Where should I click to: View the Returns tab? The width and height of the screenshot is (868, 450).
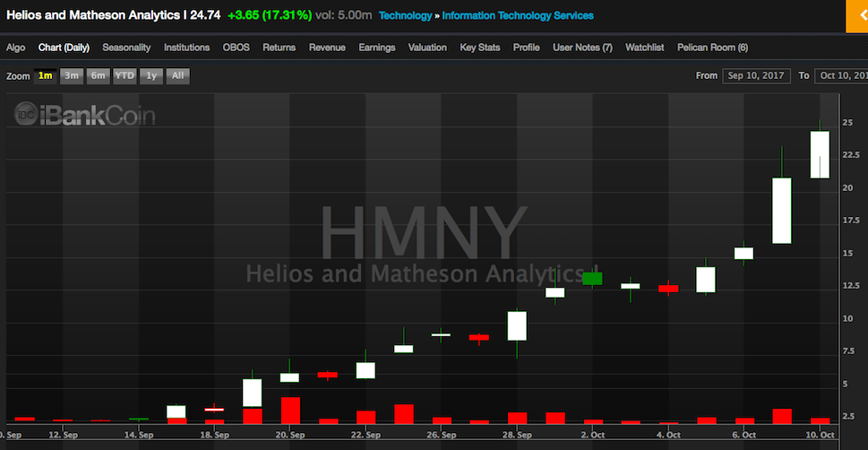pyautogui.click(x=279, y=48)
